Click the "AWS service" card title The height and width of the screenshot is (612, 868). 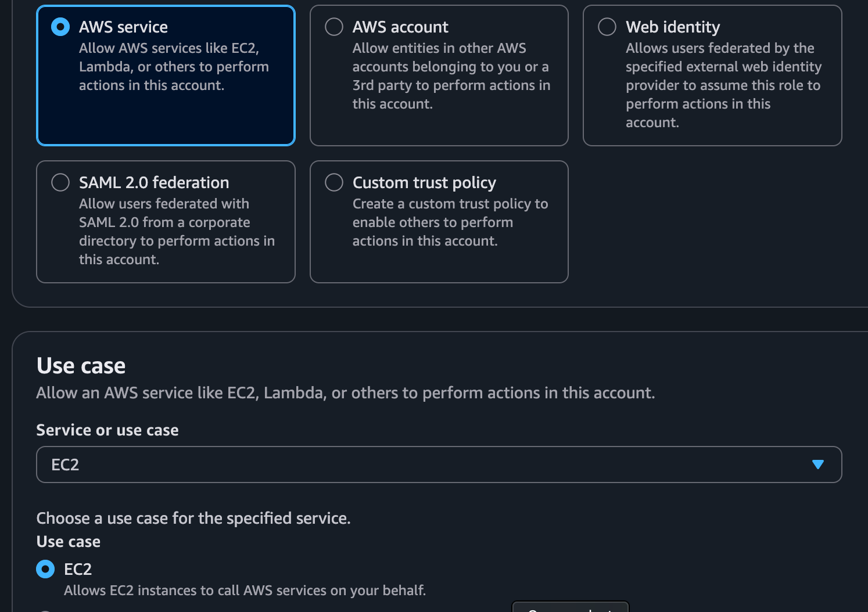(123, 27)
